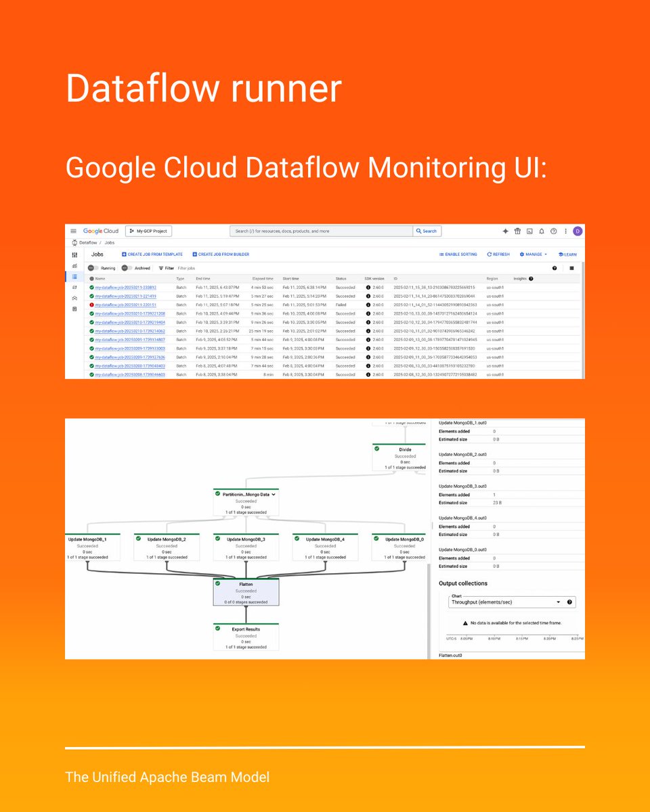Select the Update MongoDB_1 node

[92, 547]
